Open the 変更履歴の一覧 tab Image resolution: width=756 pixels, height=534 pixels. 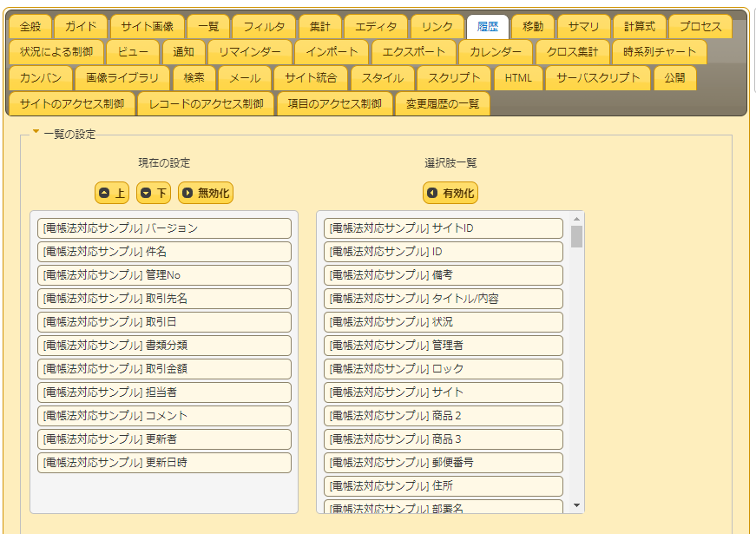(x=443, y=103)
